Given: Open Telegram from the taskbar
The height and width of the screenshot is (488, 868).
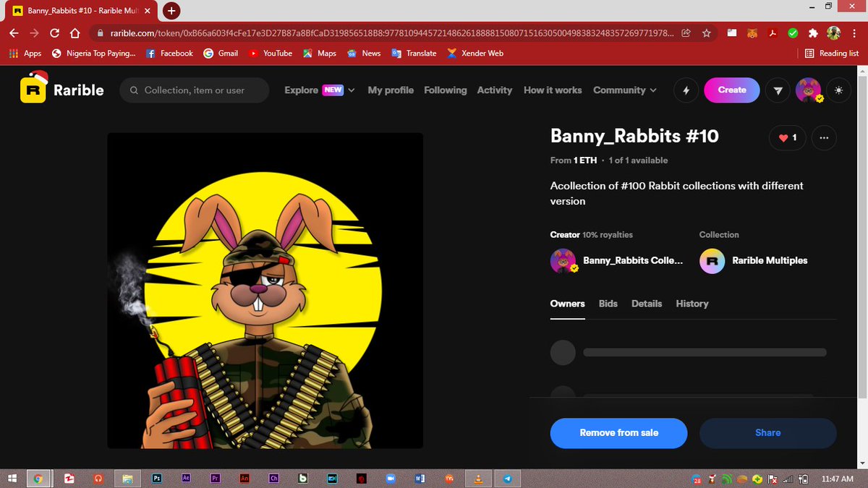Looking at the screenshot, I should coord(507,478).
